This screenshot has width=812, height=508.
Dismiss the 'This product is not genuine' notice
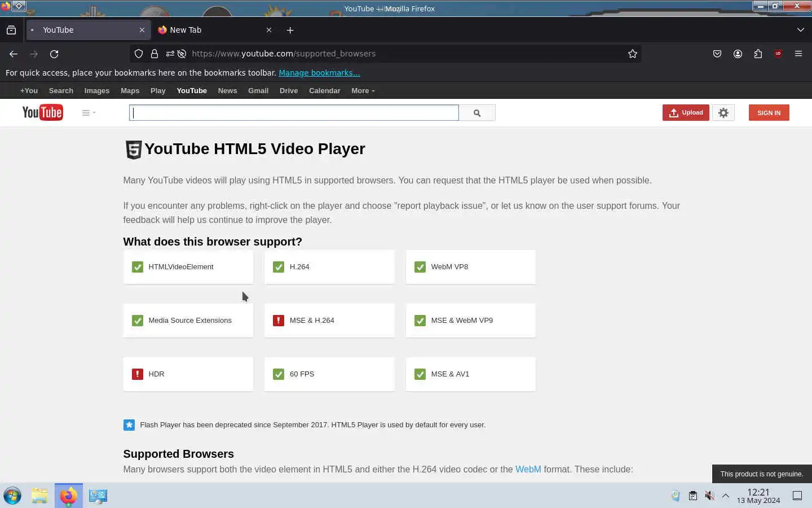coord(762,474)
